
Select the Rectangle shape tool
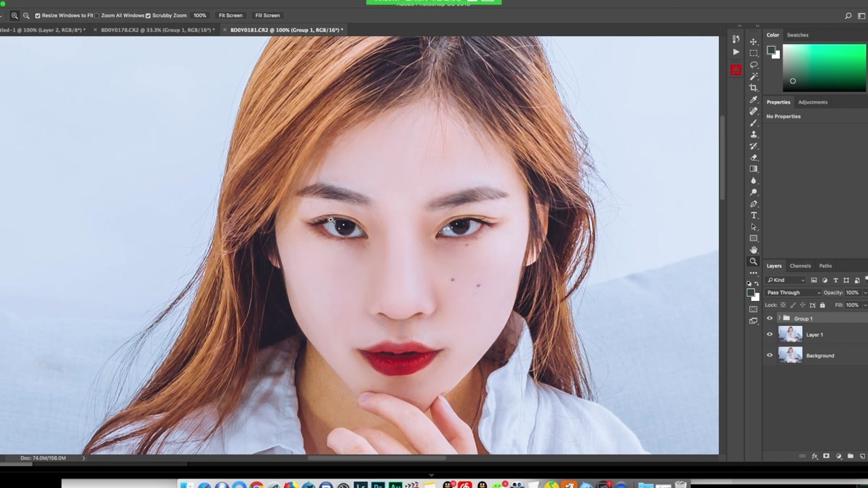pos(753,239)
